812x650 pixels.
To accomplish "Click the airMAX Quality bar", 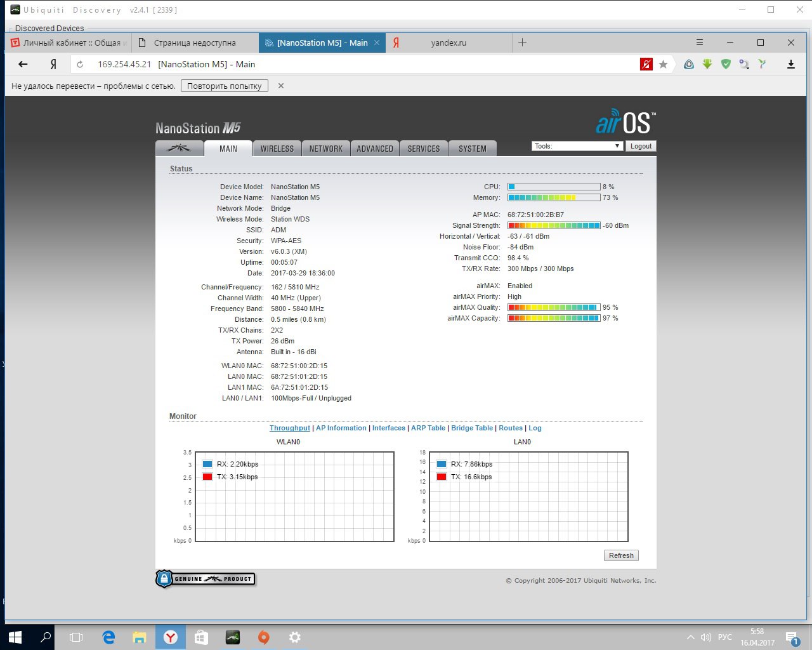I will (554, 307).
